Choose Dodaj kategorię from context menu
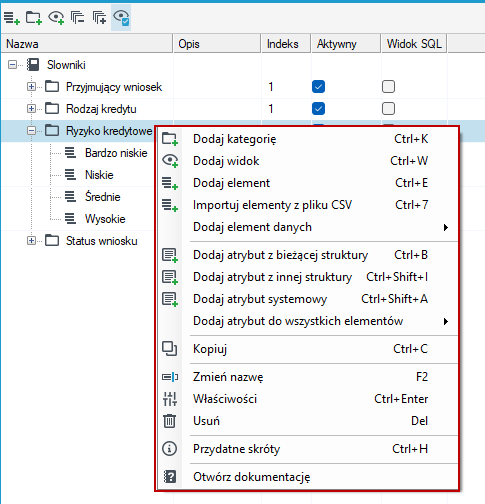 308,139
